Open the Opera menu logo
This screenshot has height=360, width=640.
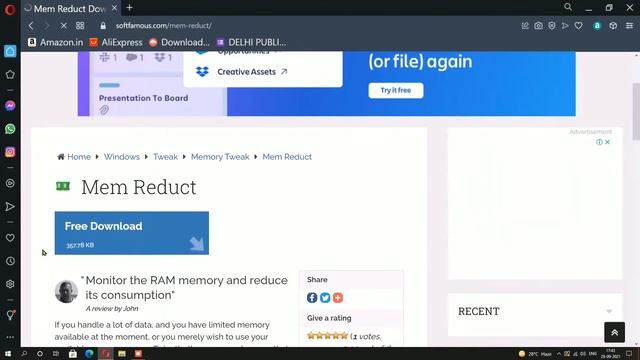click(x=10, y=9)
